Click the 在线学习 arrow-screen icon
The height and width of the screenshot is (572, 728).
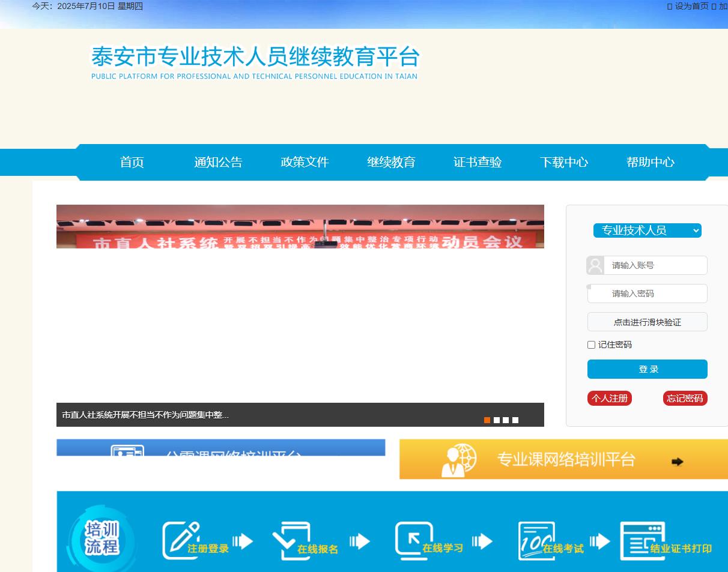413,540
